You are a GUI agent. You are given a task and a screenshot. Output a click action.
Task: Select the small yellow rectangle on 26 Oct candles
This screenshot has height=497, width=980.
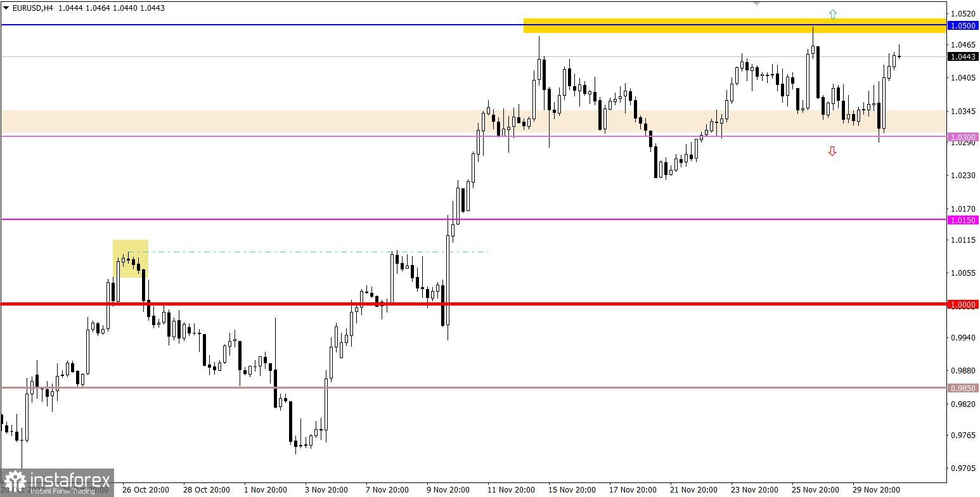[131, 259]
